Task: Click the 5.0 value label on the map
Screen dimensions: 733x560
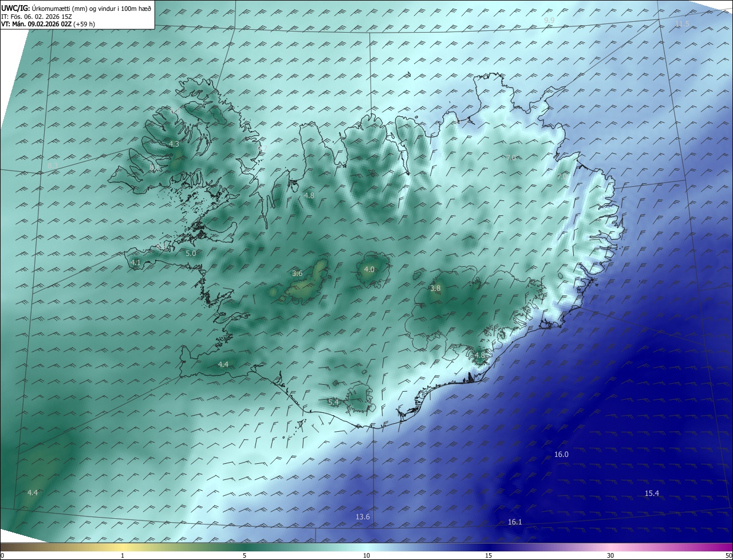Action: pos(191,253)
